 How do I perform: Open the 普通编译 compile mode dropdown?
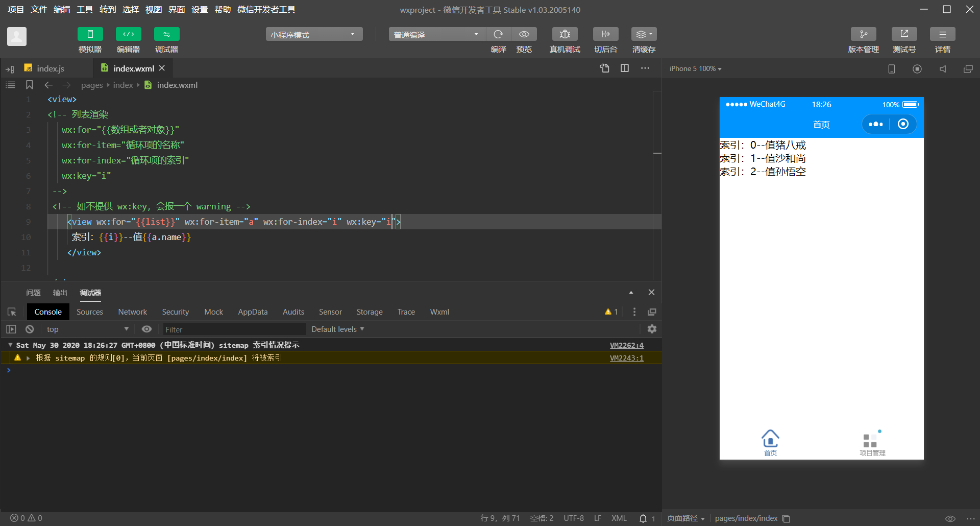[437, 34]
